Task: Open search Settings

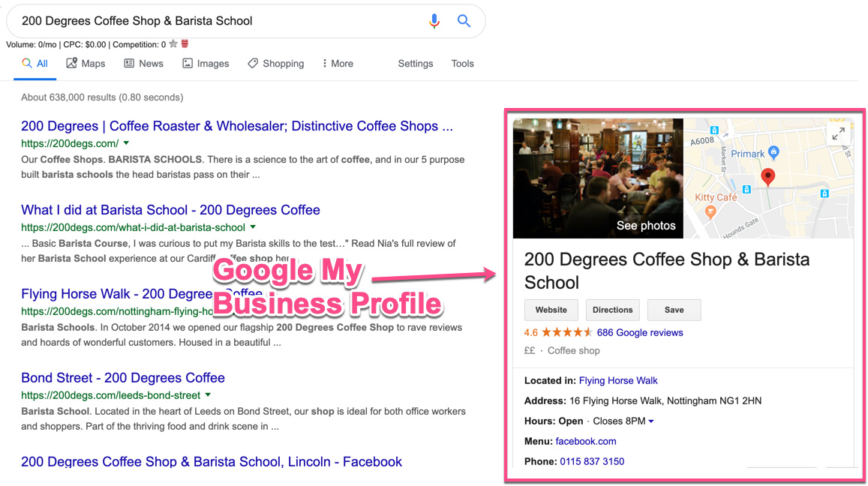Action: [415, 64]
